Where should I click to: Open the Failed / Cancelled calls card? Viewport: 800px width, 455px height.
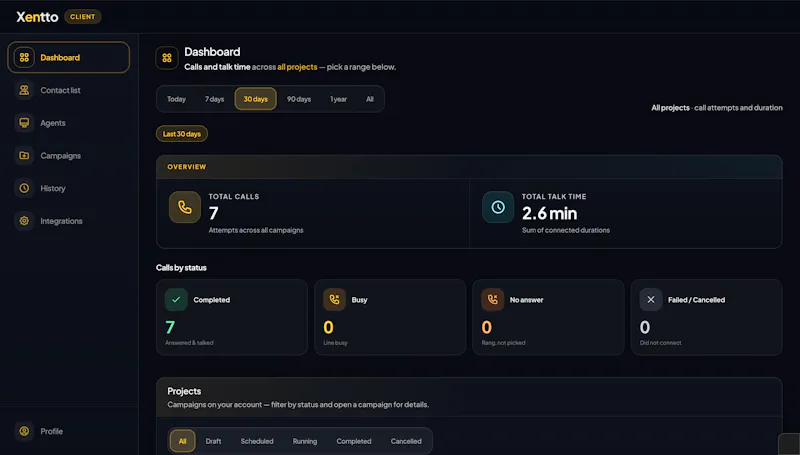[706, 317]
